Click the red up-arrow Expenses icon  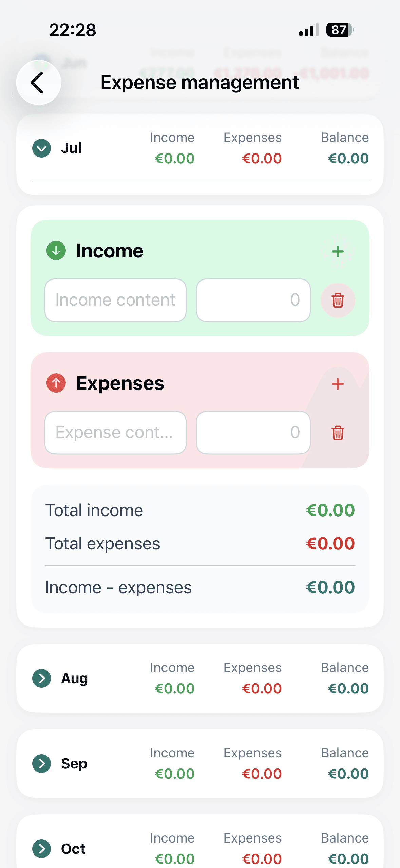[56, 383]
